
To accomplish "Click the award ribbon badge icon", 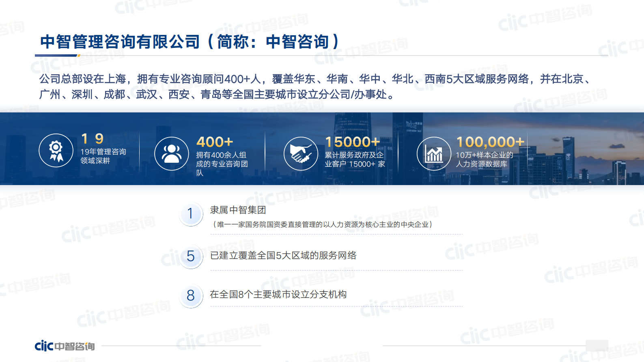I will point(56,151).
